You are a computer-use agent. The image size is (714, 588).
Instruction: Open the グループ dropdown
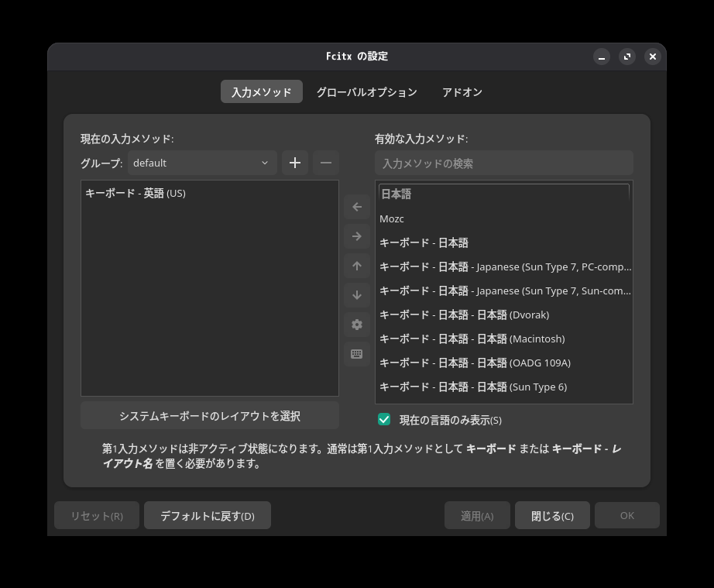point(201,163)
